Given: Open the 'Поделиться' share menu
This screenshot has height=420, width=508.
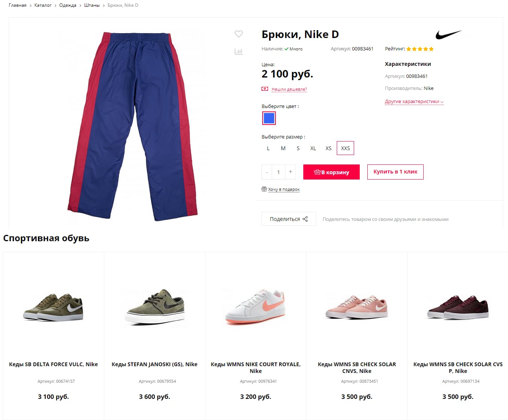Looking at the screenshot, I should (289, 219).
